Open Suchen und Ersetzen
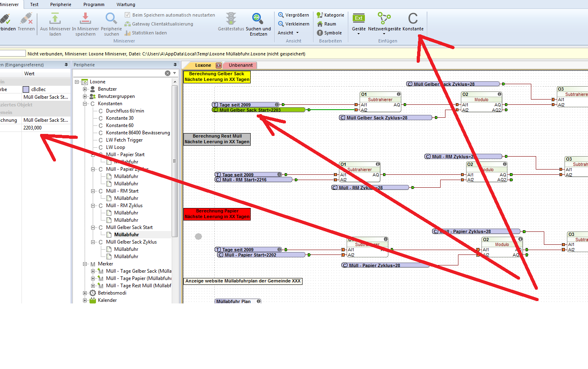Image resolution: width=588 pixels, height=369 pixels. click(x=258, y=24)
